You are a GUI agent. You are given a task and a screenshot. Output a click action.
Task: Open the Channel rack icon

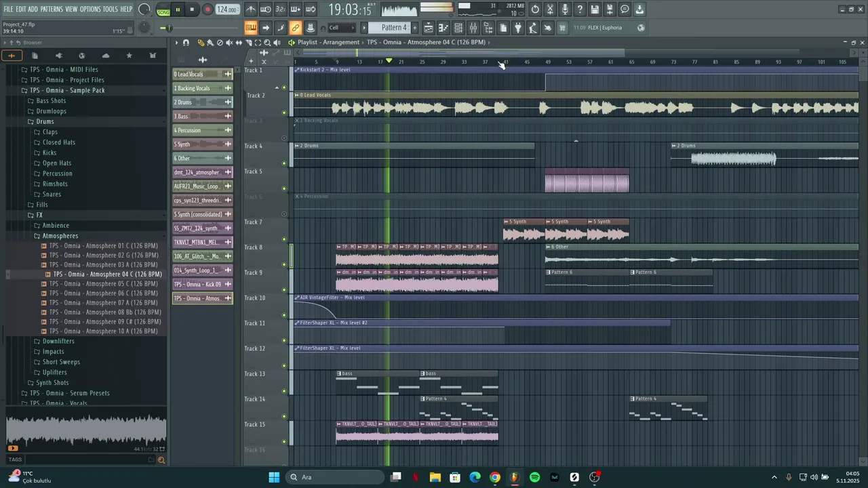click(x=458, y=28)
